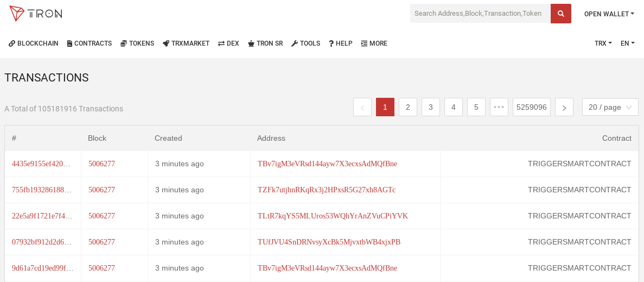
Task: Open Tools menu with wrench icon
Action: point(305,43)
